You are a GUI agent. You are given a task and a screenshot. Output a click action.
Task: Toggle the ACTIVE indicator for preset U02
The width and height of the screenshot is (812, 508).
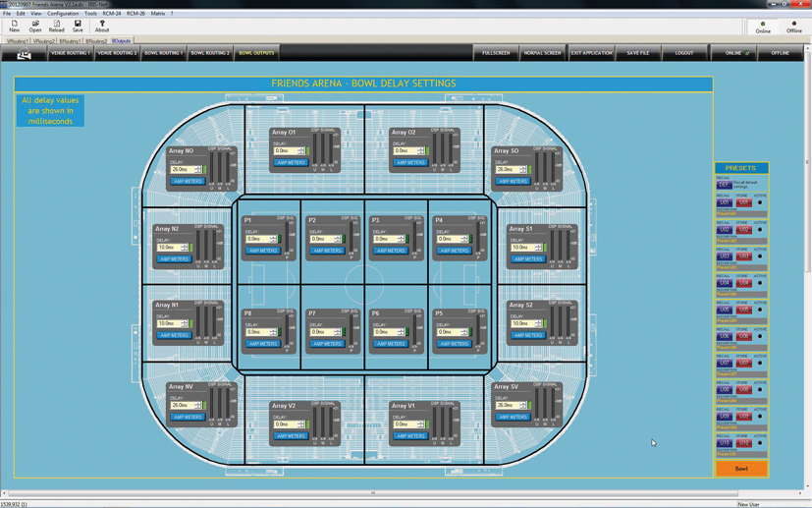click(x=760, y=230)
